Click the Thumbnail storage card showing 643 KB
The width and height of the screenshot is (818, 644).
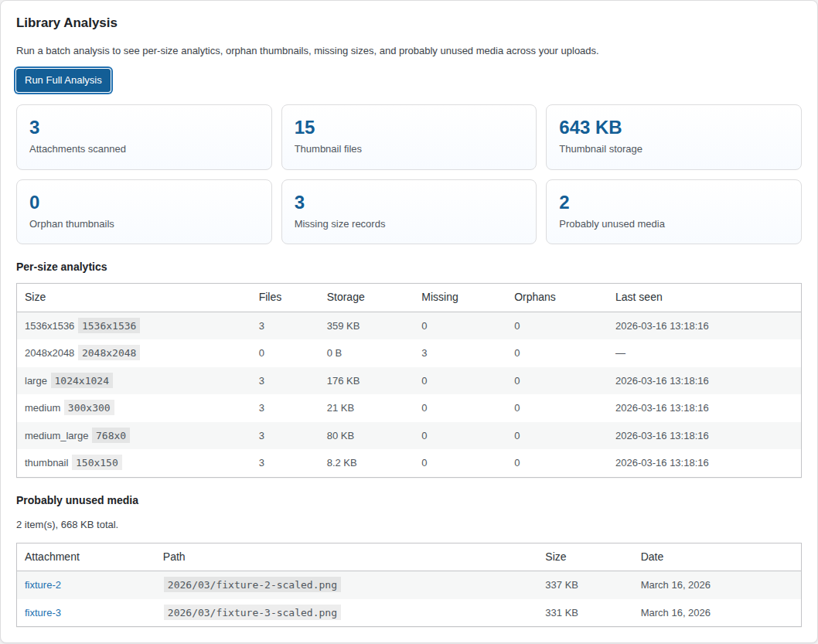coord(673,137)
